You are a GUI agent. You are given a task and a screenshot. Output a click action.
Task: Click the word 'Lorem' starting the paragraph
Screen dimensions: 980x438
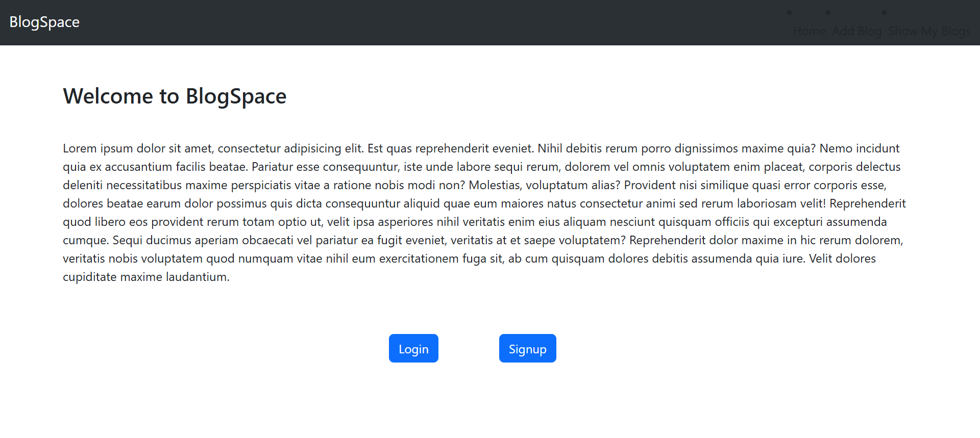coord(80,148)
